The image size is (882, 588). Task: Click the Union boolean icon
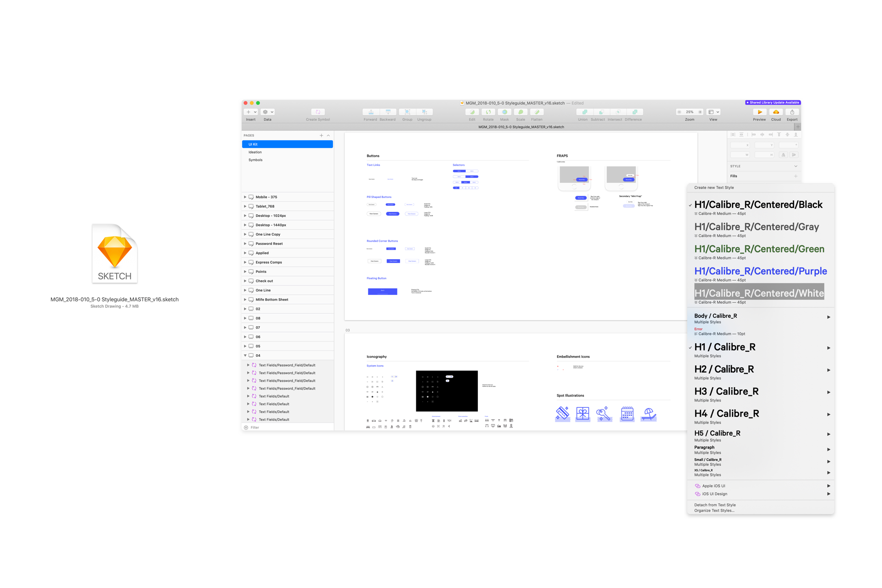click(584, 112)
